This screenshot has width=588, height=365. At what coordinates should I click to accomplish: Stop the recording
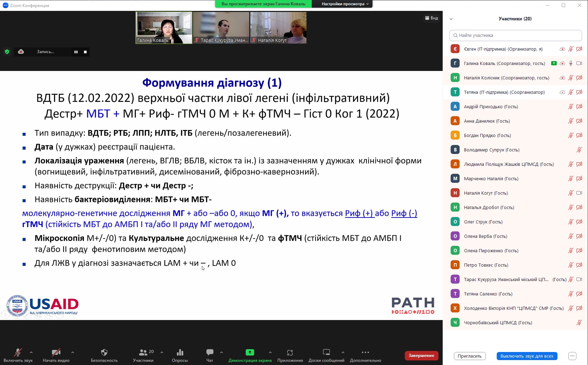click(85, 52)
